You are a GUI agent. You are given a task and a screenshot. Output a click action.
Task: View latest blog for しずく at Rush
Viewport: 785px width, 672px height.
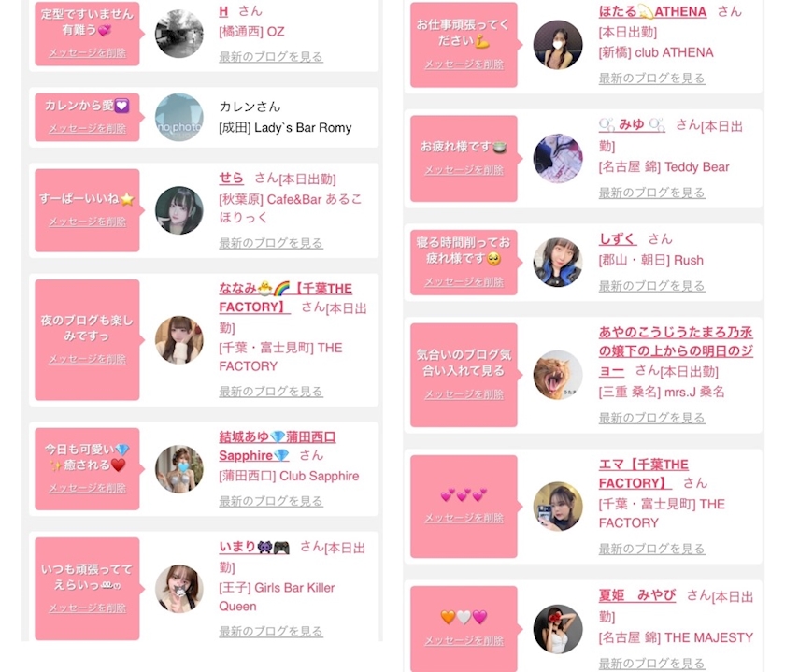652,285
